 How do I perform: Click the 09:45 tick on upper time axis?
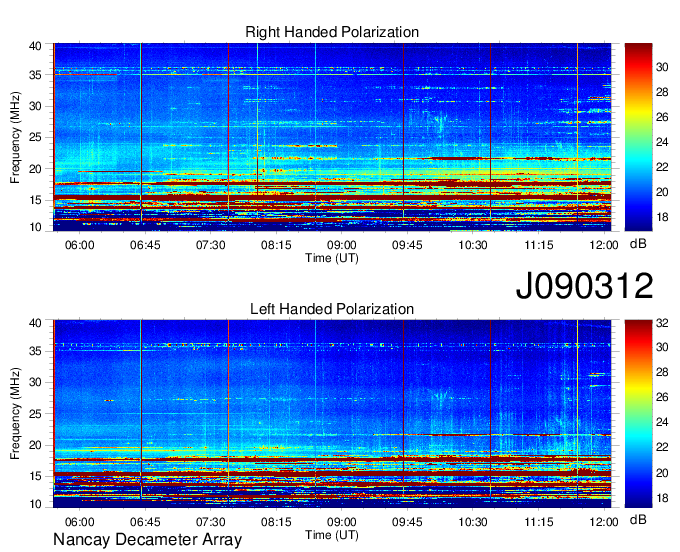point(407,245)
